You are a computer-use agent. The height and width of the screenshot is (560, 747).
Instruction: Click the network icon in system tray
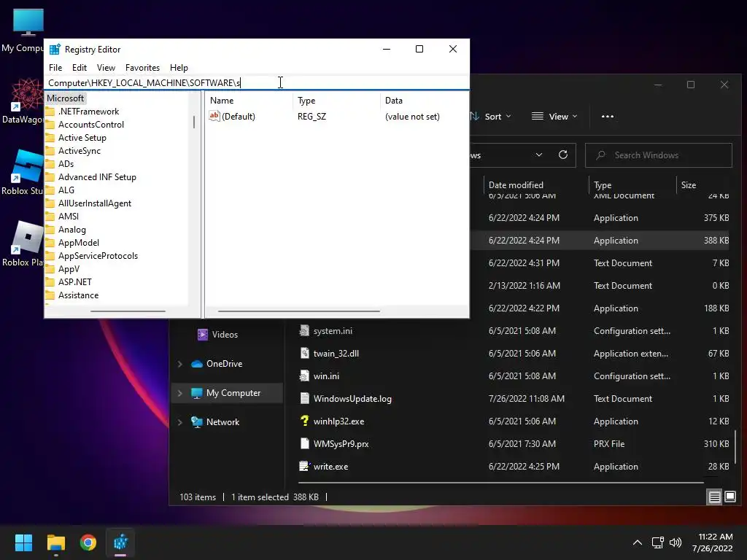pyautogui.click(x=658, y=542)
